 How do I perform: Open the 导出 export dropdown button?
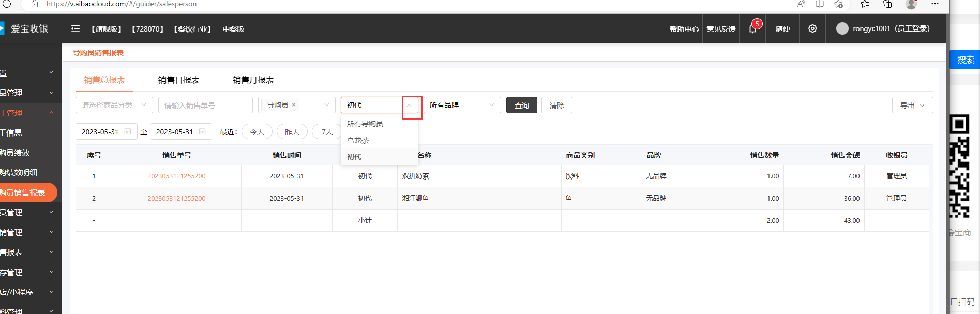pos(912,106)
